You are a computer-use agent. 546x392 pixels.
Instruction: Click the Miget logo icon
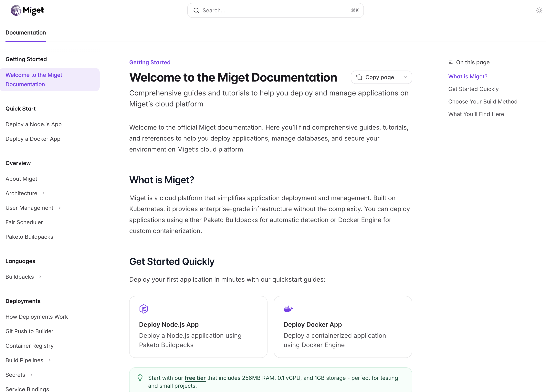[x=16, y=10]
